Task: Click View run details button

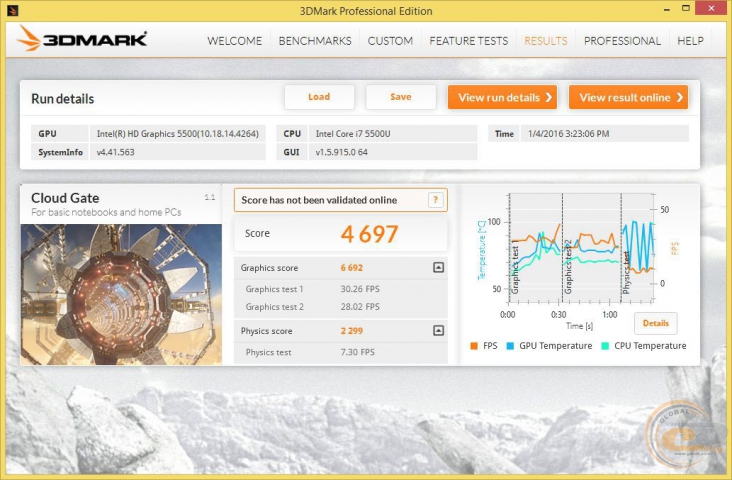Action: 502,97
